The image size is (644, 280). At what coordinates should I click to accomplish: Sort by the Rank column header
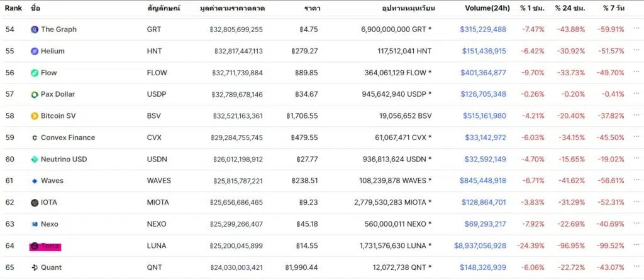(x=14, y=8)
